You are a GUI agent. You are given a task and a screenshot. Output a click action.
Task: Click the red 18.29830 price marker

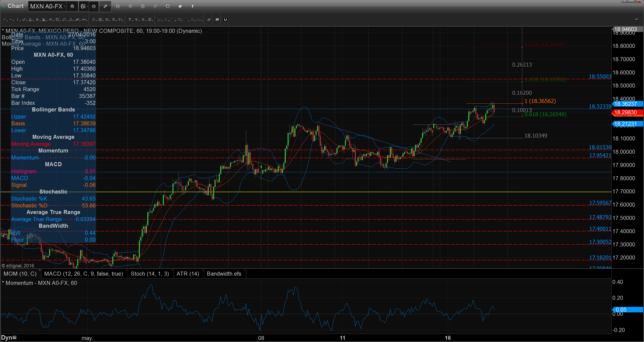(x=627, y=112)
